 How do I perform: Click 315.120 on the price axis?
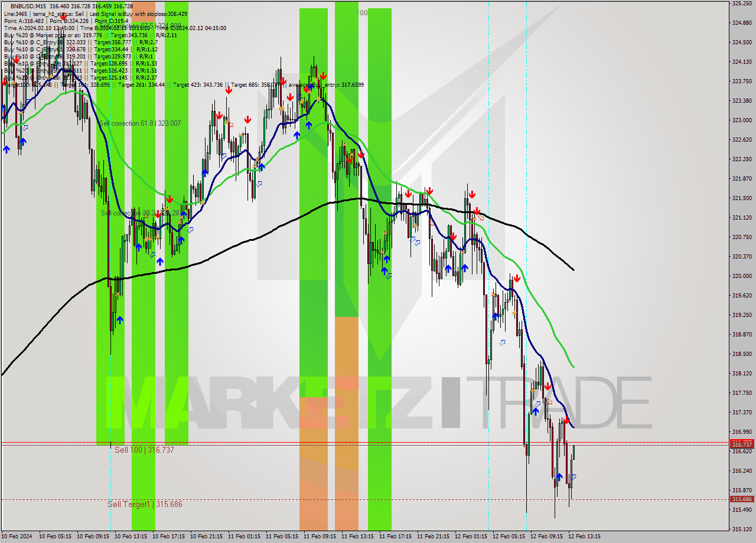tap(742, 529)
